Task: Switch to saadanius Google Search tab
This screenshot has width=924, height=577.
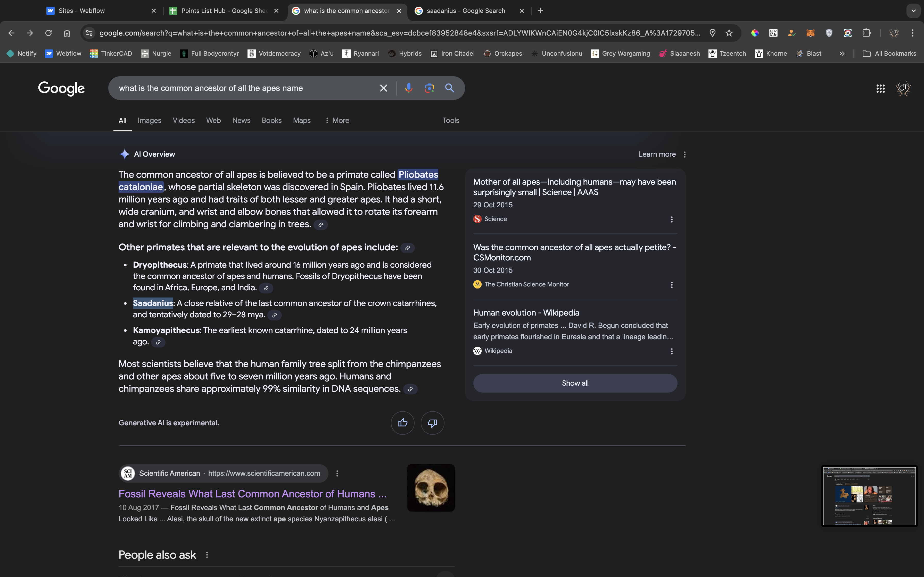Action: 465,11
